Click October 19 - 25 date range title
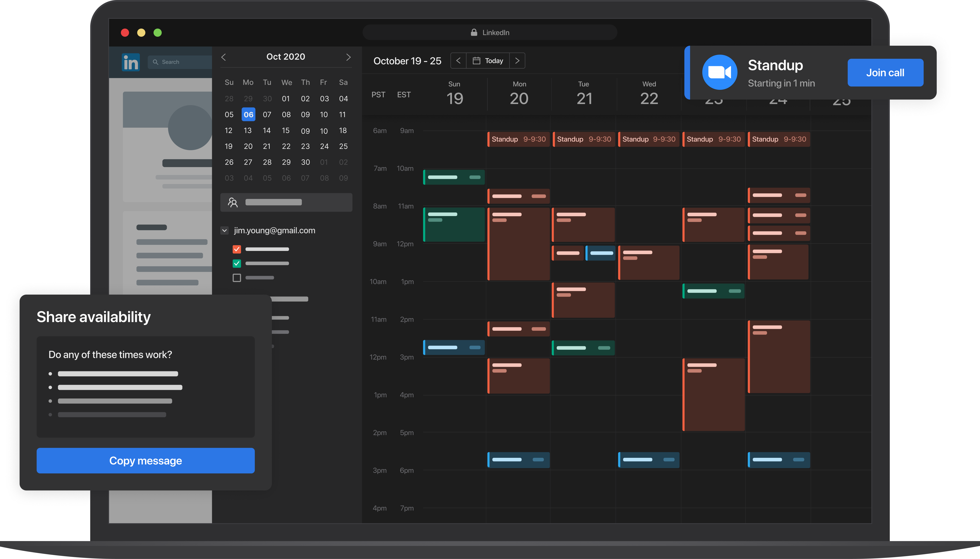 coord(407,61)
